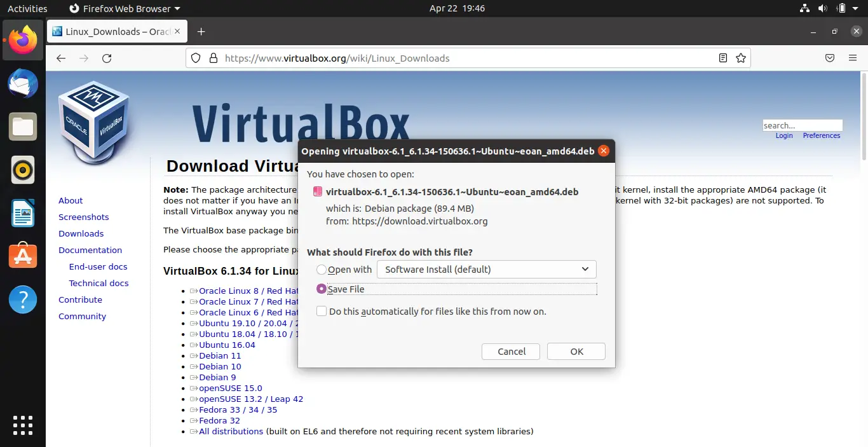Open the Contribute sidebar link
Viewport: 868px width, 447px height.
pyautogui.click(x=80, y=299)
